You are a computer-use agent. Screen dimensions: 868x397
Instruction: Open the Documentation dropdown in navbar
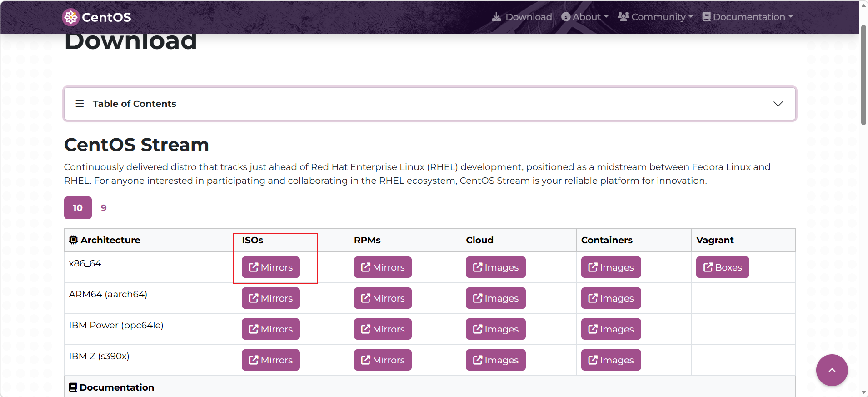tap(748, 17)
